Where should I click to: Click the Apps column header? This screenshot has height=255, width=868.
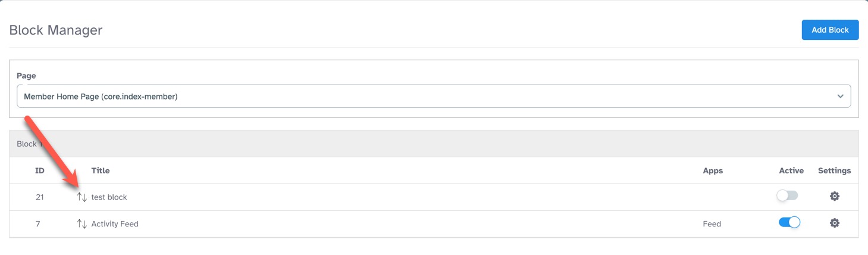click(x=713, y=170)
